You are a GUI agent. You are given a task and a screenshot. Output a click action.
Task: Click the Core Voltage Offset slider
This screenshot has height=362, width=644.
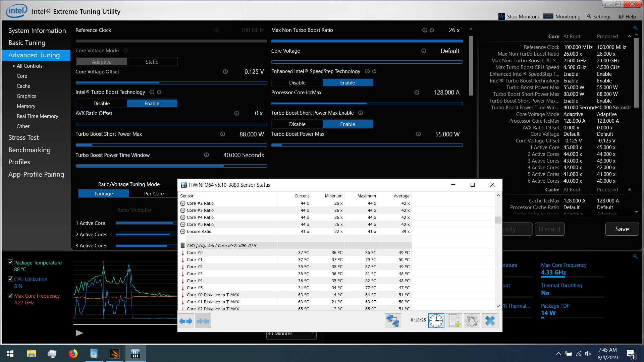click(x=171, y=82)
